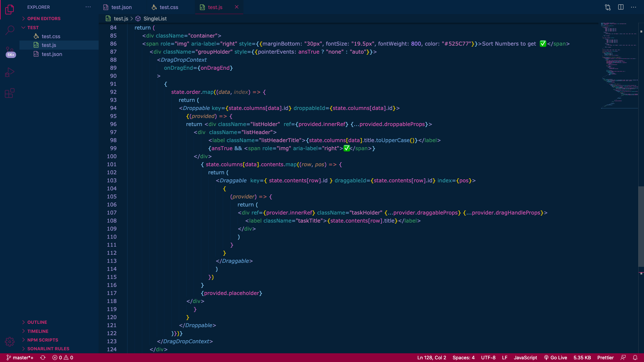Click the closing DragDropContext tag
This screenshot has width=644, height=362.
(185, 341)
